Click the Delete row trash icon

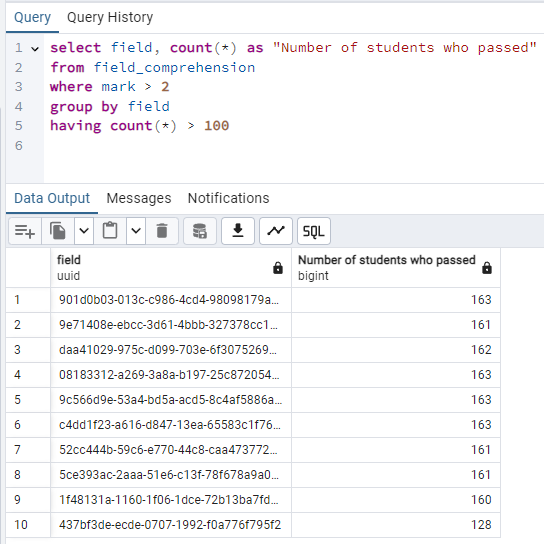click(162, 231)
